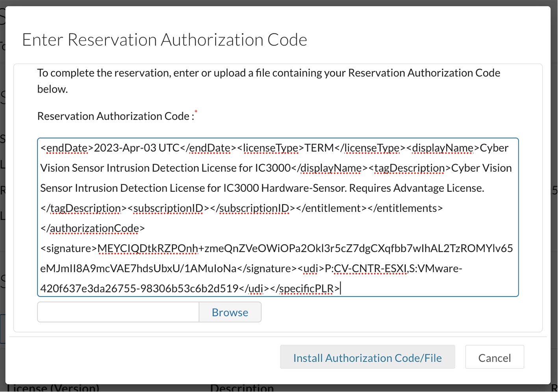
Task: Place cursor on the word Hardware-Sensor
Action: (x=304, y=188)
